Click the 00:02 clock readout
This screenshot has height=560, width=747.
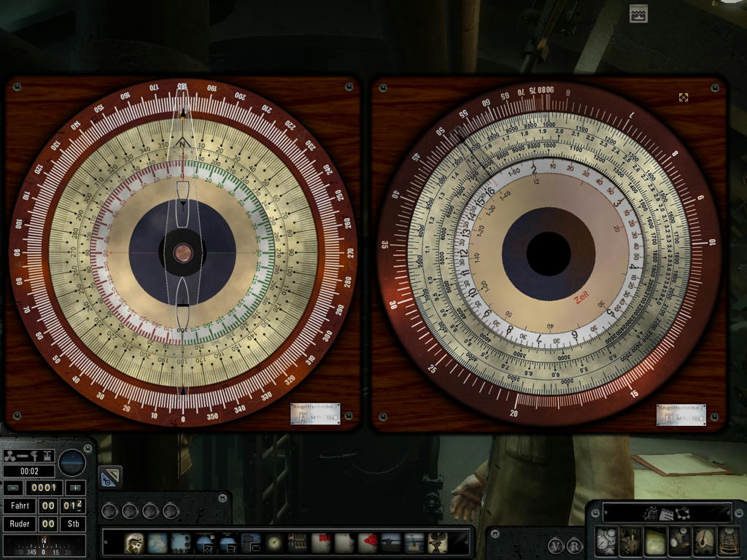(29, 471)
